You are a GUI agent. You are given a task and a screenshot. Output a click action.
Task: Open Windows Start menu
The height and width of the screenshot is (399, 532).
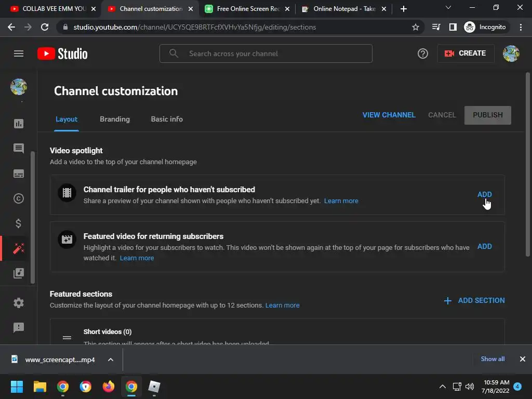coord(17,387)
